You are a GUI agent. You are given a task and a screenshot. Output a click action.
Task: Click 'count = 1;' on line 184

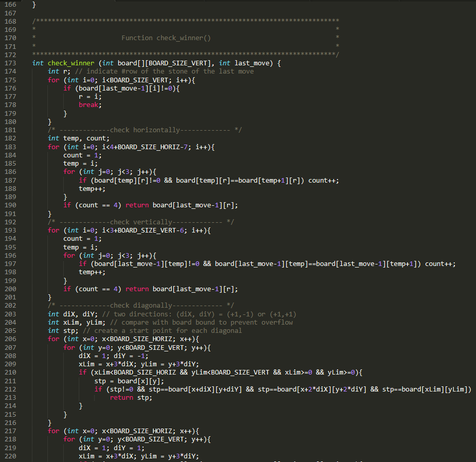tap(82, 155)
